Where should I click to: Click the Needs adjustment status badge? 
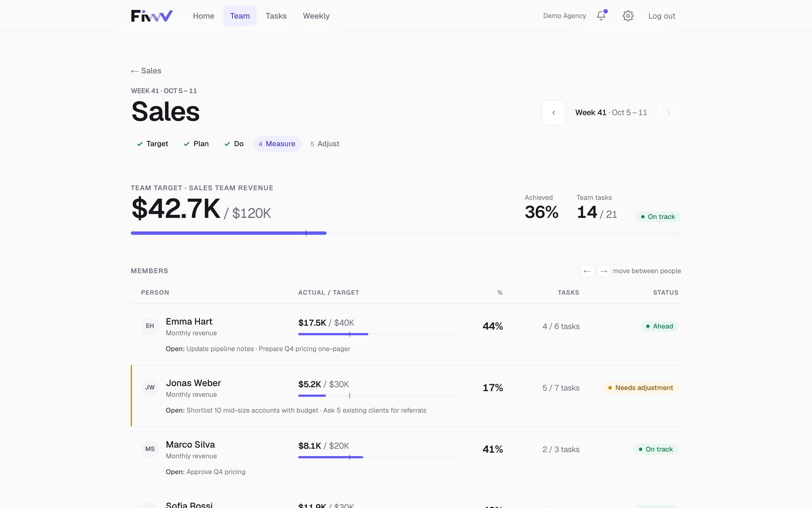point(641,388)
